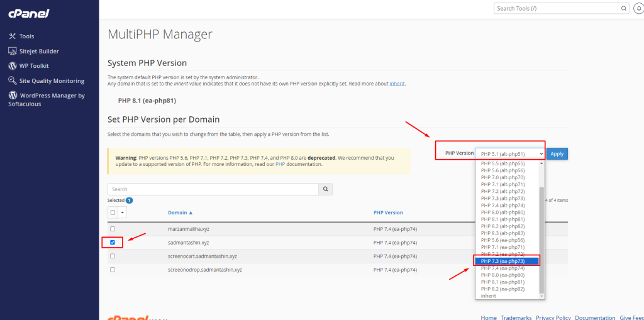Open the inherit documentation link
The image size is (644, 320).
pyautogui.click(x=397, y=84)
